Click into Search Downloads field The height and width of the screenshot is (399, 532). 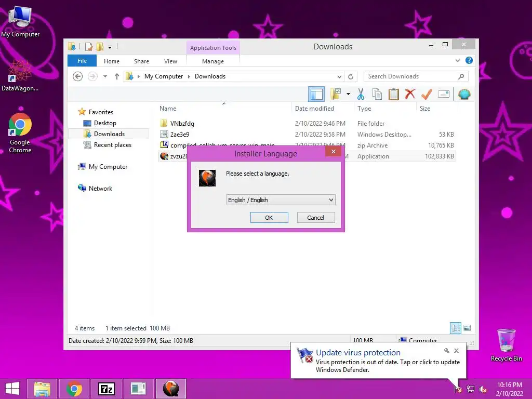coord(416,76)
